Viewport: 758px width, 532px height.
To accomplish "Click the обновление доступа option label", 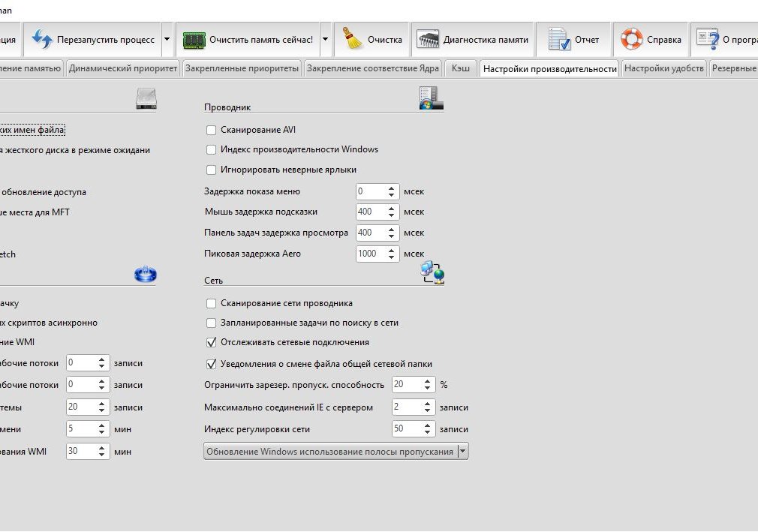I will [x=43, y=192].
